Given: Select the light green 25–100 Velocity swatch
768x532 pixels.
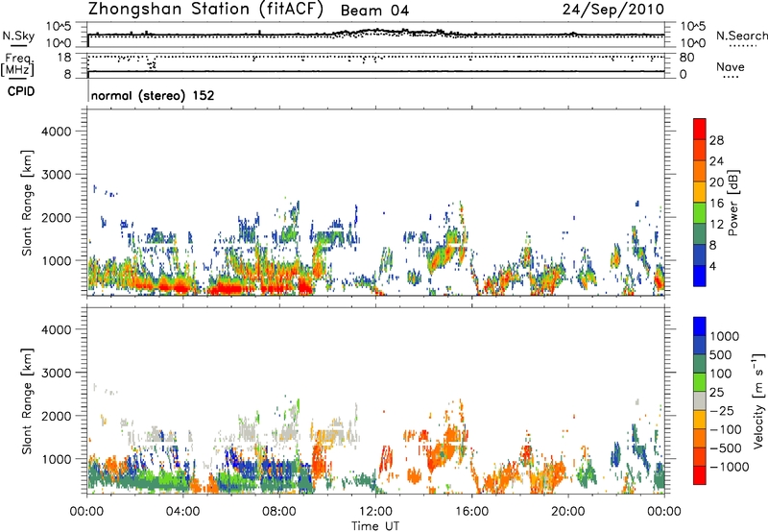Looking at the screenshot, I should [700, 382].
